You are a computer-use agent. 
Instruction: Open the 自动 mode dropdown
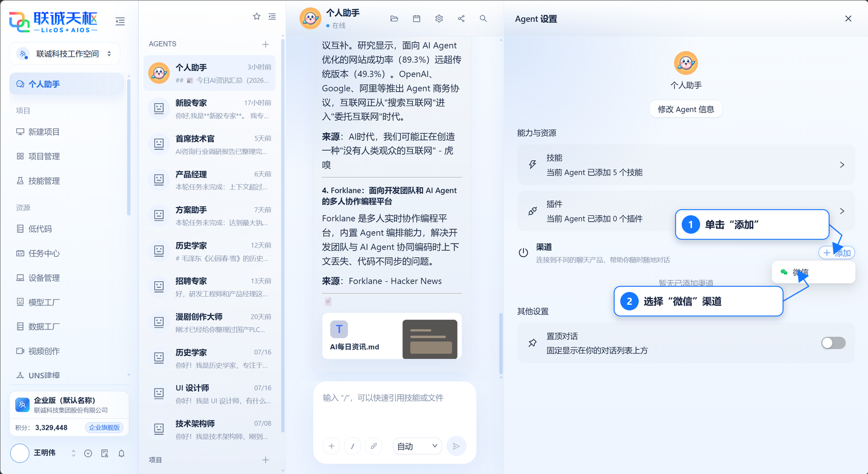point(417,446)
